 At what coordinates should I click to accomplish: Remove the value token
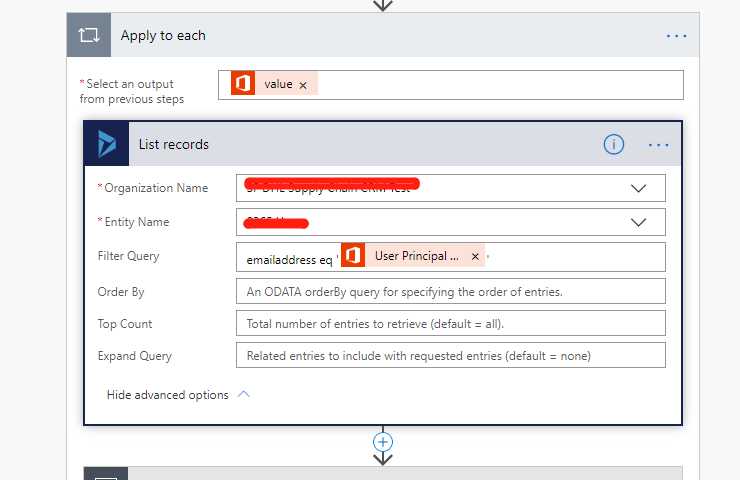click(303, 85)
